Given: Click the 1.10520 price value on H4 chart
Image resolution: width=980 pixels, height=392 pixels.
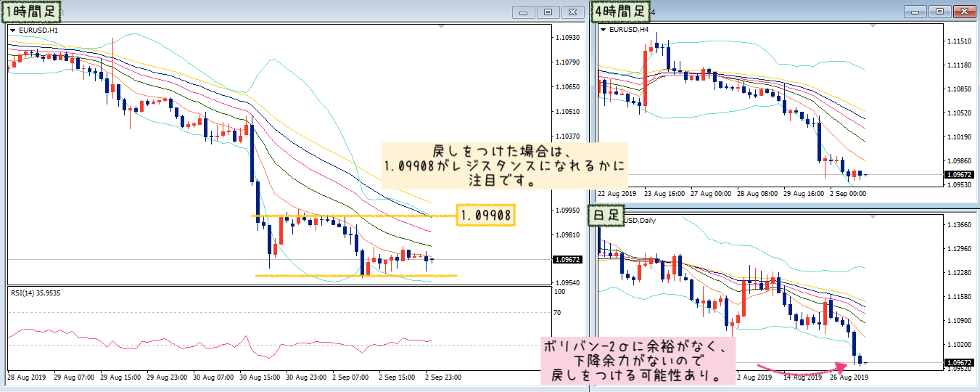Looking at the screenshot, I should pyautogui.click(x=960, y=113).
